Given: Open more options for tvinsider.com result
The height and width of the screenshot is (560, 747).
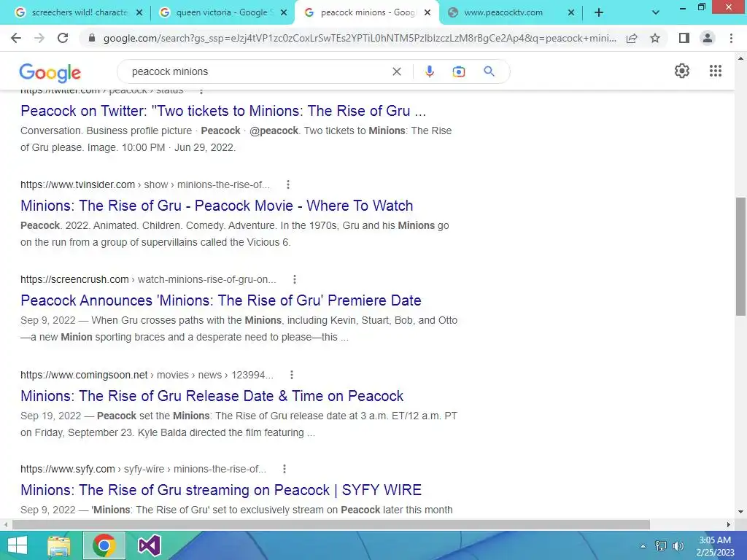Looking at the screenshot, I should (287, 184).
